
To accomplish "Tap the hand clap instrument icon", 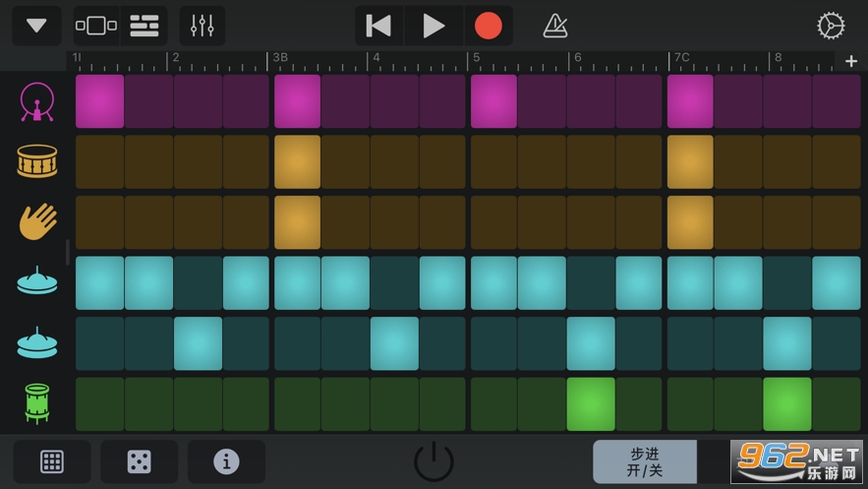I will point(37,221).
